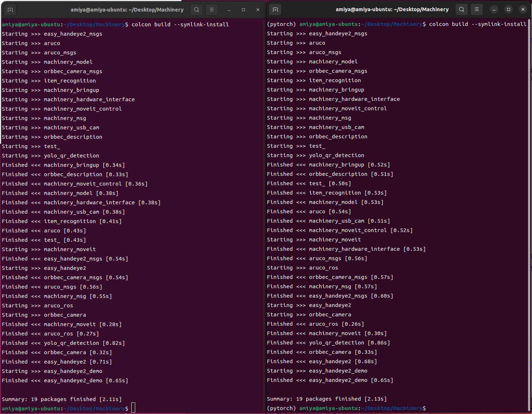Open a new terminal tab in the right window

click(x=275, y=10)
